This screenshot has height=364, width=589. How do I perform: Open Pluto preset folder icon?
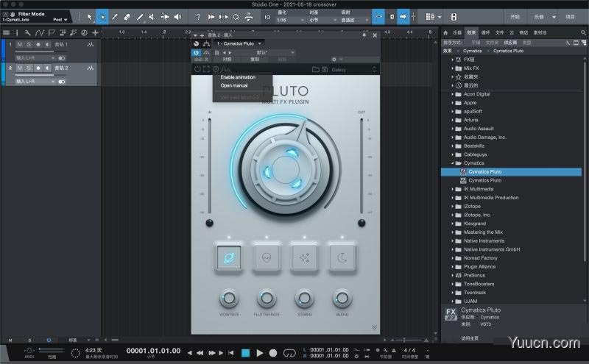coord(316,69)
